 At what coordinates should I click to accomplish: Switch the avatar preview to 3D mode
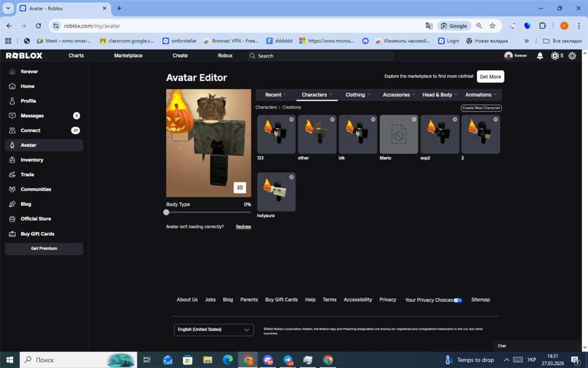240,187
